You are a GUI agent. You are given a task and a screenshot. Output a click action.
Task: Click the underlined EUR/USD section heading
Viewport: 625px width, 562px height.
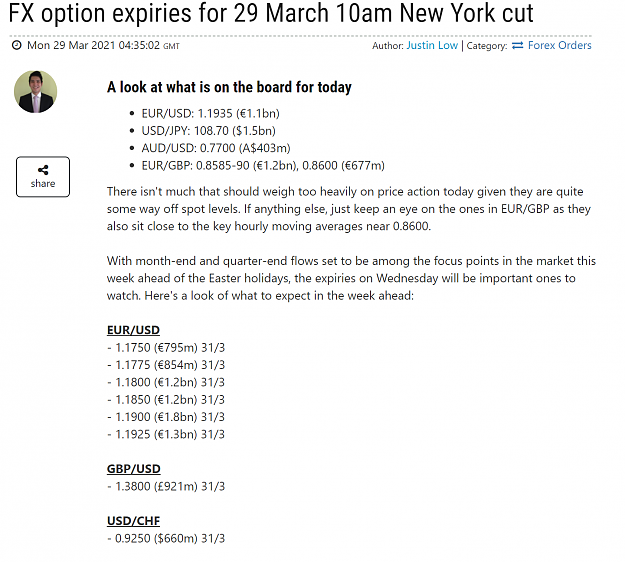pyautogui.click(x=133, y=330)
